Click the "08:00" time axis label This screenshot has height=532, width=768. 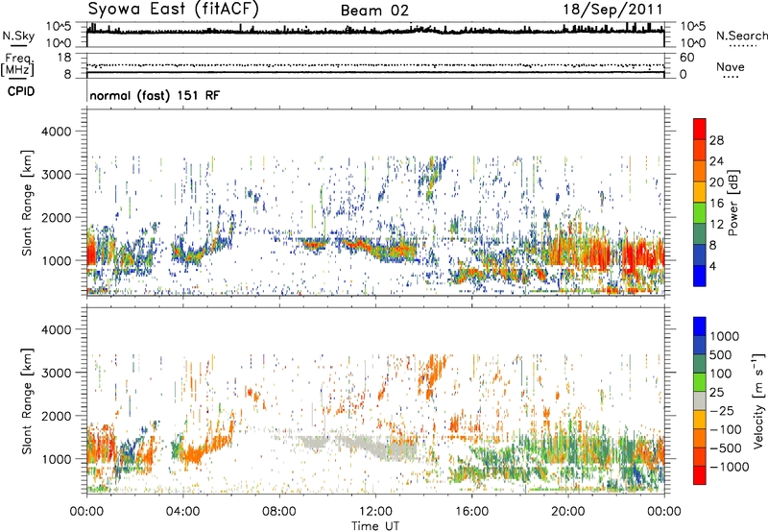click(x=279, y=512)
